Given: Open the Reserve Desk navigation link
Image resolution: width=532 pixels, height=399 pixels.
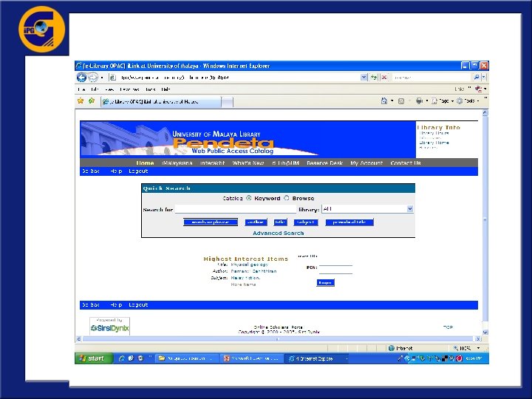Looking at the screenshot, I should (324, 163).
